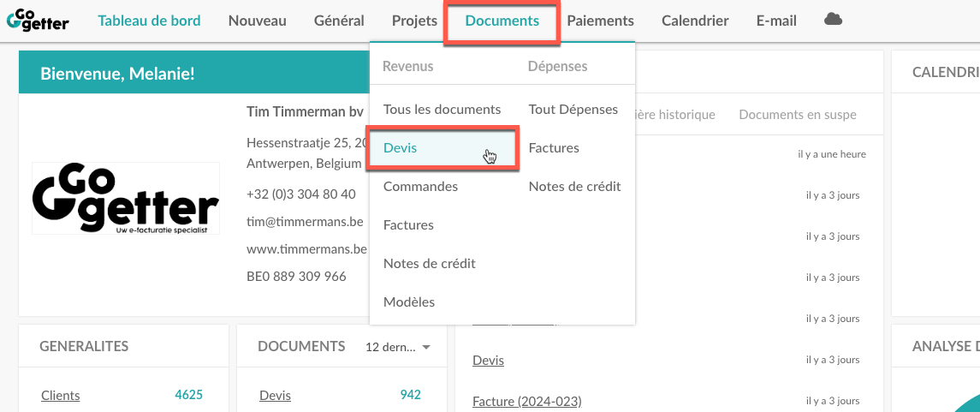Click the Devis count 942
The image size is (980, 412).
410,395
